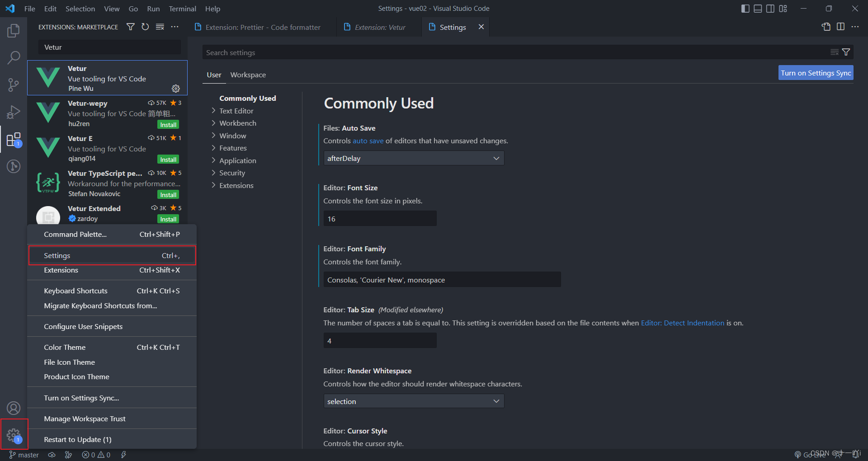Install the Vetur TypeScript performance extension

168,195
